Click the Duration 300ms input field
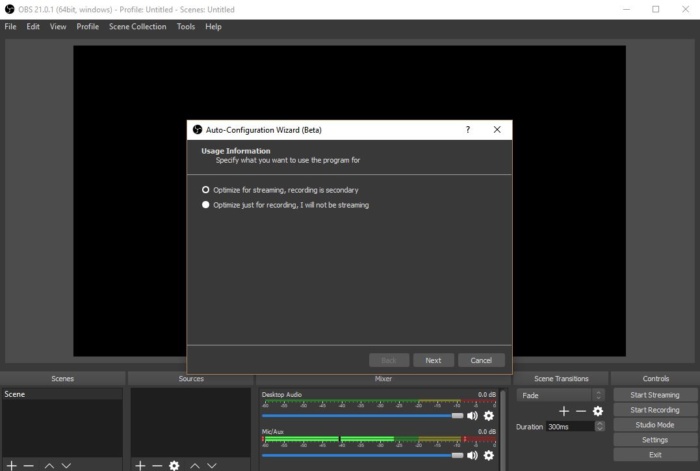This screenshot has width=700, height=471. point(571,426)
